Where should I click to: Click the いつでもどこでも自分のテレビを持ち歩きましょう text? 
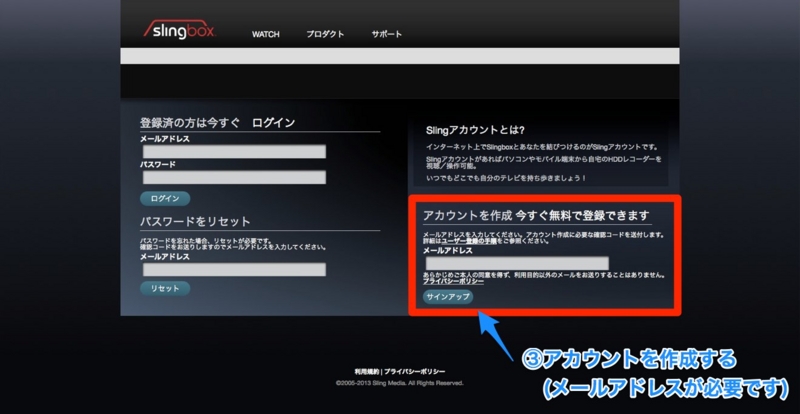click(506, 178)
